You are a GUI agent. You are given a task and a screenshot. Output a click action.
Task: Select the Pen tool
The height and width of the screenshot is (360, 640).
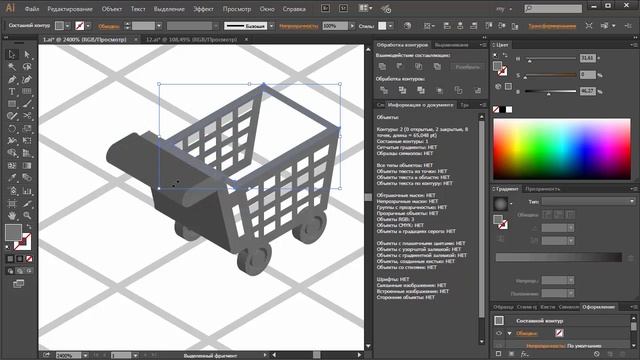tap(11, 79)
